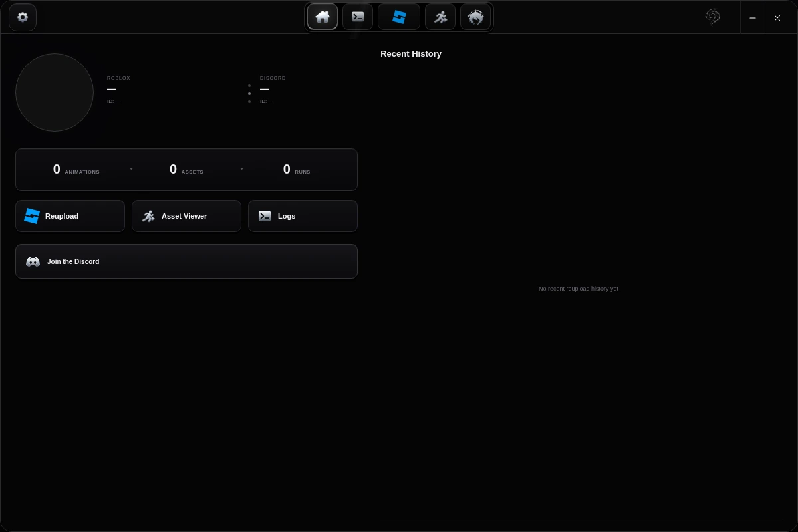Screen dimensions: 798x532
Task: Click Join the Discord button
Action: tap(186, 261)
